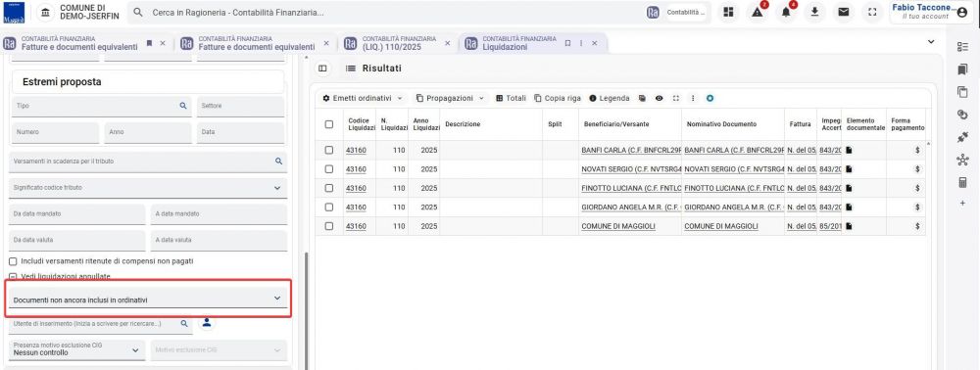Check the GIORDANO ANGELA row checkbox
Image resolution: width=980 pixels, height=370 pixels.
[329, 208]
